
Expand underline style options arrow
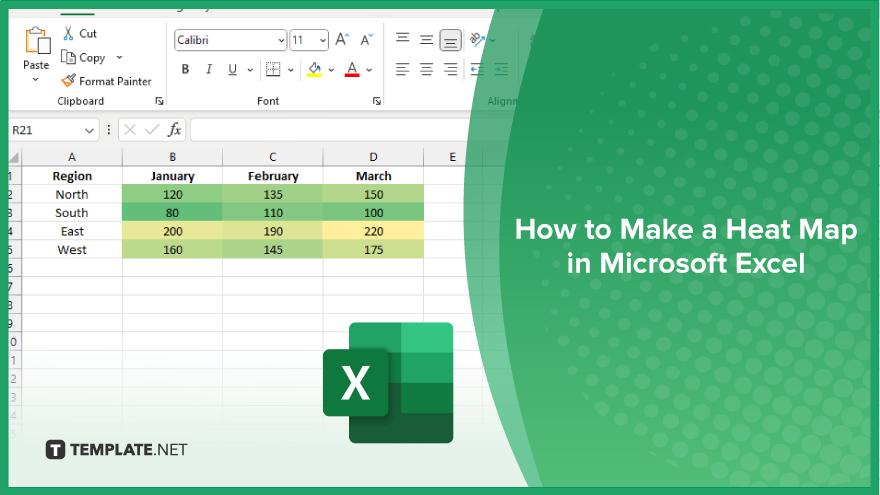click(x=250, y=70)
